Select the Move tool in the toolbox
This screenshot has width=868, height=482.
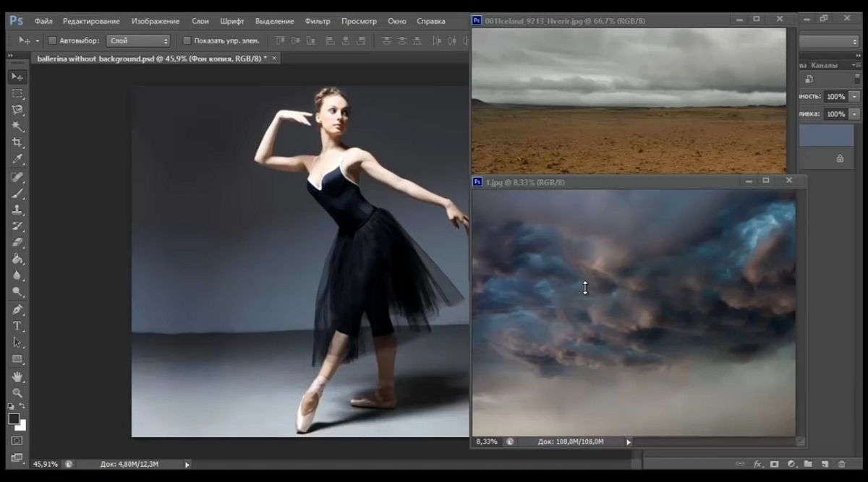17,77
